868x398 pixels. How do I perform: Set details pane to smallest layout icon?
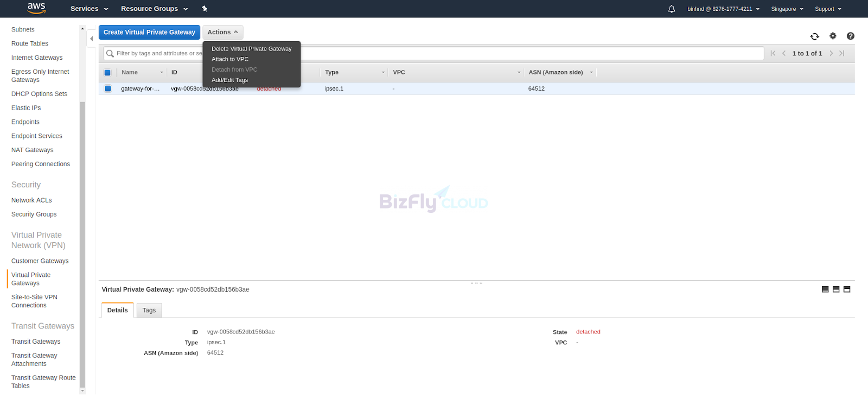pos(825,289)
